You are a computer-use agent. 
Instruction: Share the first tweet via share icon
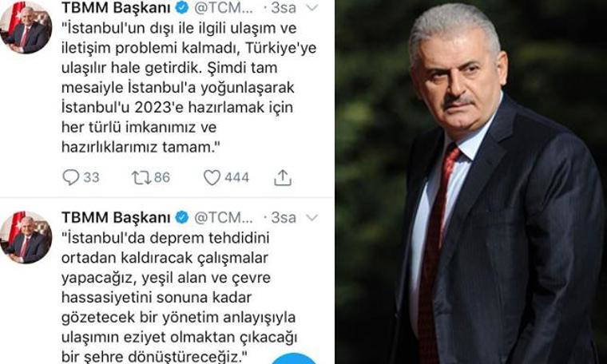(283, 177)
